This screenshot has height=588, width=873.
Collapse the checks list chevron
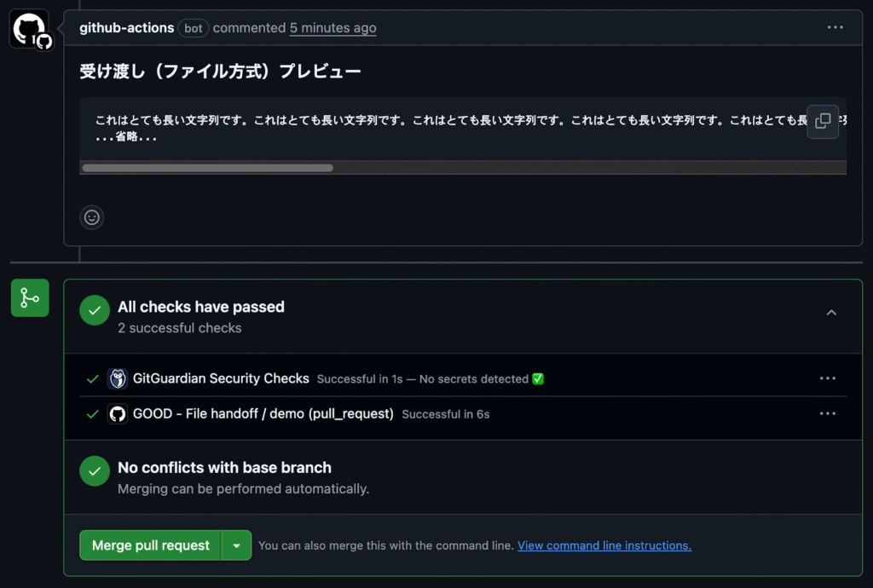831,313
